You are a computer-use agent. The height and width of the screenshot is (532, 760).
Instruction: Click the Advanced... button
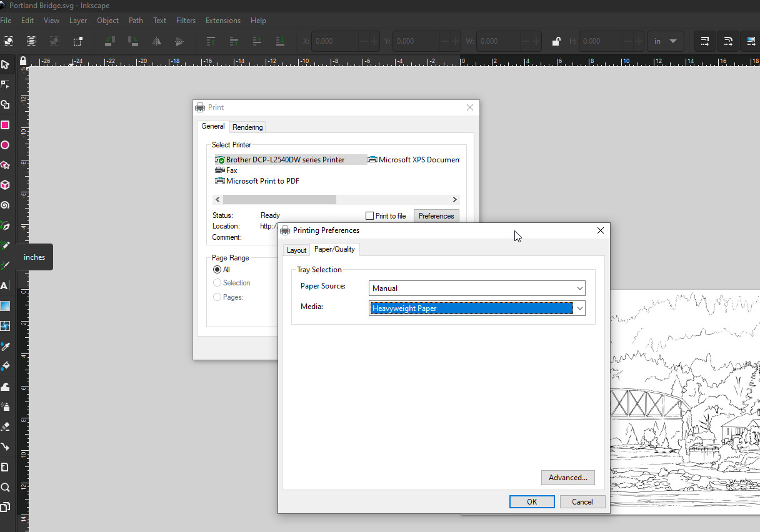point(567,478)
